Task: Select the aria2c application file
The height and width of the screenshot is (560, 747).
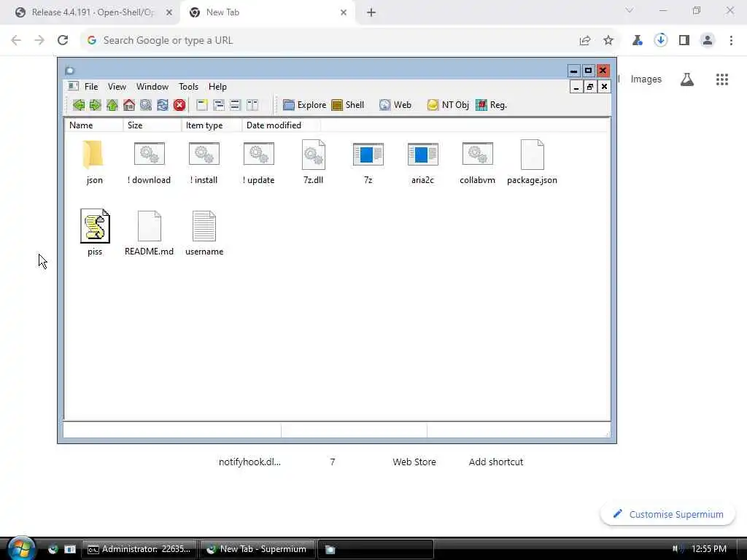Action: (x=422, y=162)
